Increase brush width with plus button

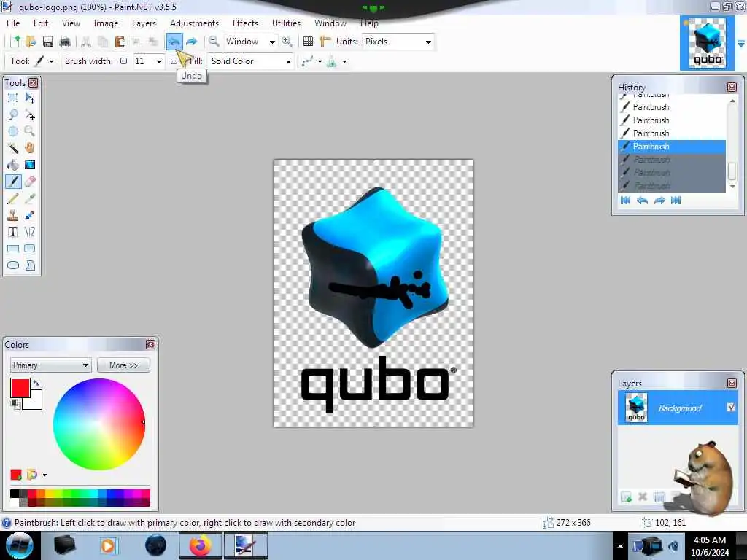174,61
